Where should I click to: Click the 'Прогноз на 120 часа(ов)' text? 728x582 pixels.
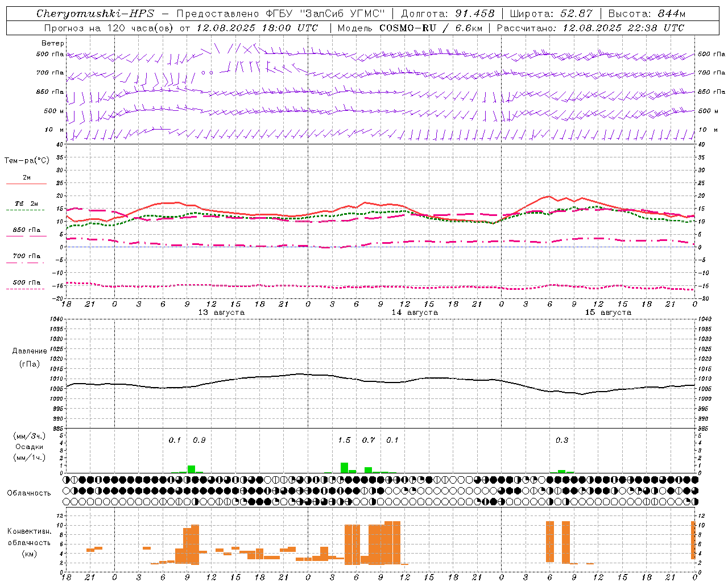[x=110, y=28]
